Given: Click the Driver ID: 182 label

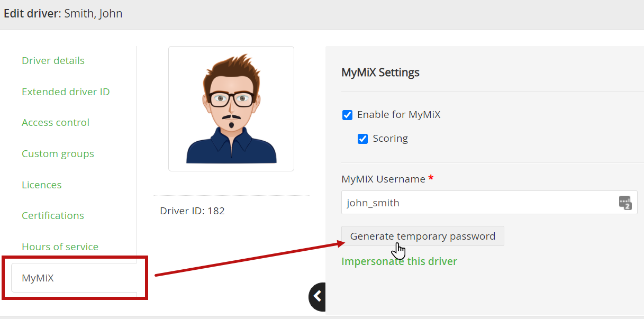Looking at the screenshot, I should coord(193,210).
